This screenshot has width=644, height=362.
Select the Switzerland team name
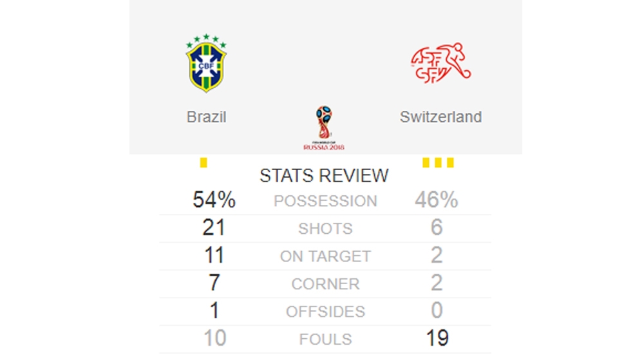click(440, 117)
